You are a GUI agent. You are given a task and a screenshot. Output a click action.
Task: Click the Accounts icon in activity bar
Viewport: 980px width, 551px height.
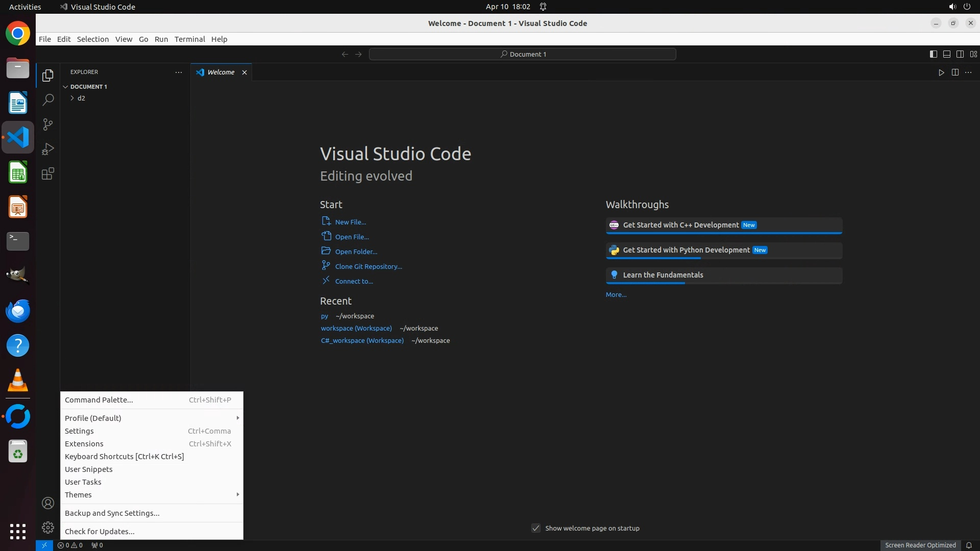[48, 503]
